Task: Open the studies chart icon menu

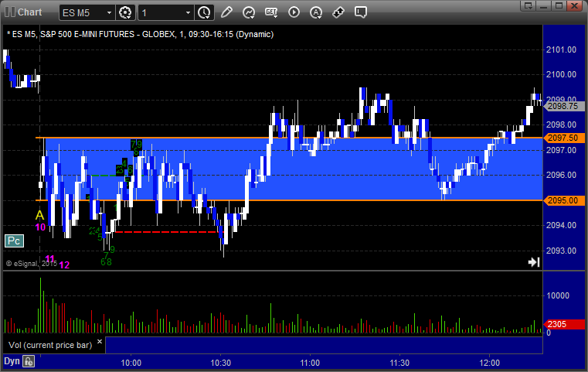Action: (249, 12)
